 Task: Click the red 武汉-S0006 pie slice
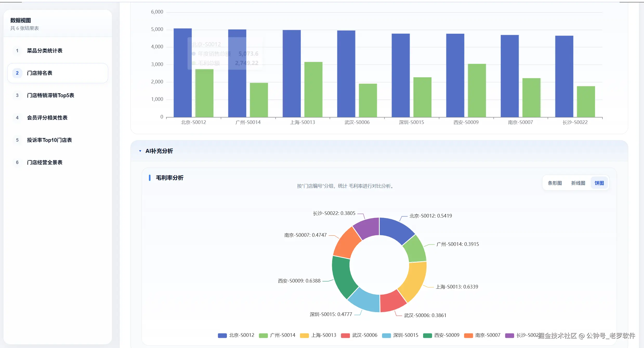[392, 302]
